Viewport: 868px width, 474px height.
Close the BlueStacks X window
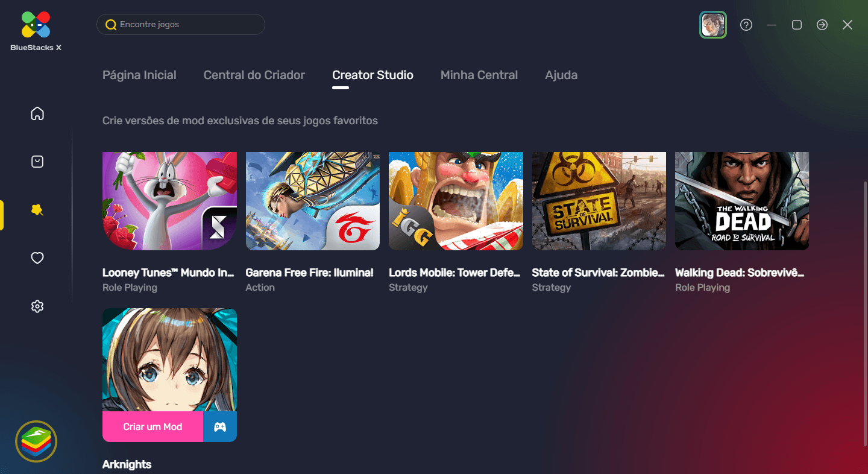(848, 25)
